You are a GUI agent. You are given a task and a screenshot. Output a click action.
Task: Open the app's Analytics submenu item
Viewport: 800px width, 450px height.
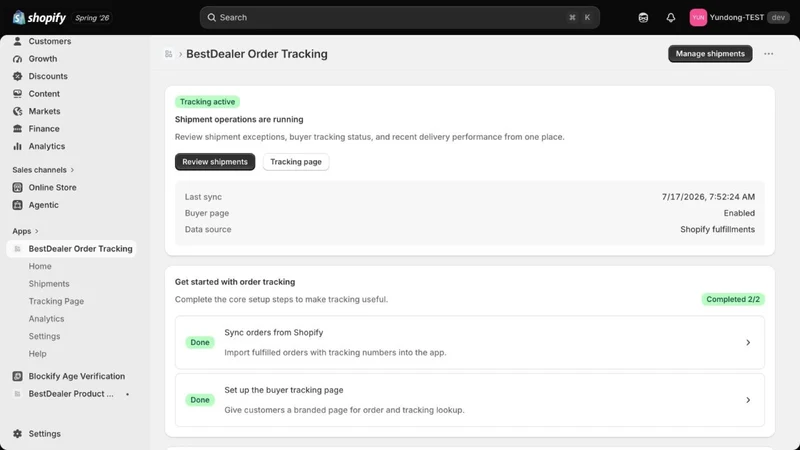pyautogui.click(x=46, y=319)
